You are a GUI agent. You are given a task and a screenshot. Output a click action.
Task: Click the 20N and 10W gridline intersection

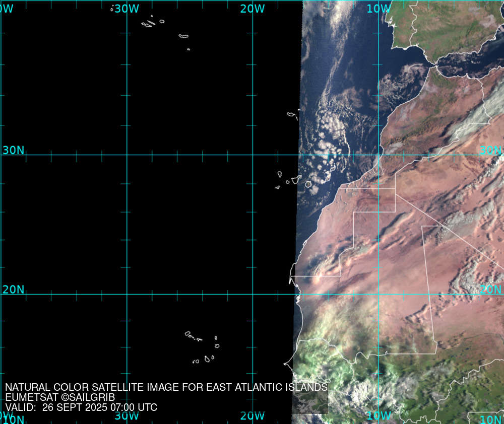pyautogui.click(x=379, y=294)
